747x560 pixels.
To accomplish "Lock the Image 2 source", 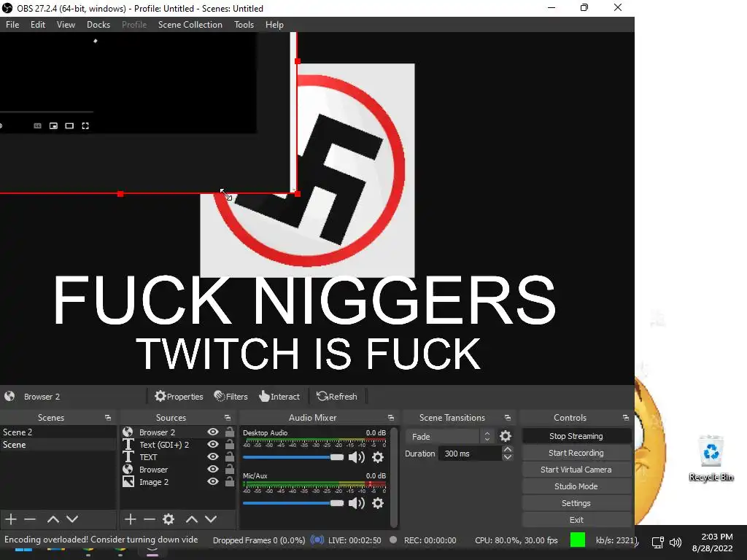I will click(230, 481).
